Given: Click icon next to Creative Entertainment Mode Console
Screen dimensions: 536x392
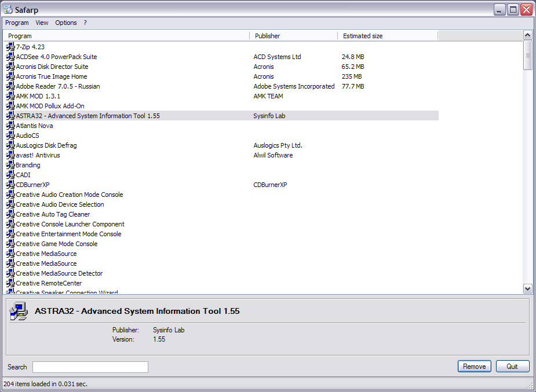Looking at the screenshot, I should pyautogui.click(x=10, y=234).
